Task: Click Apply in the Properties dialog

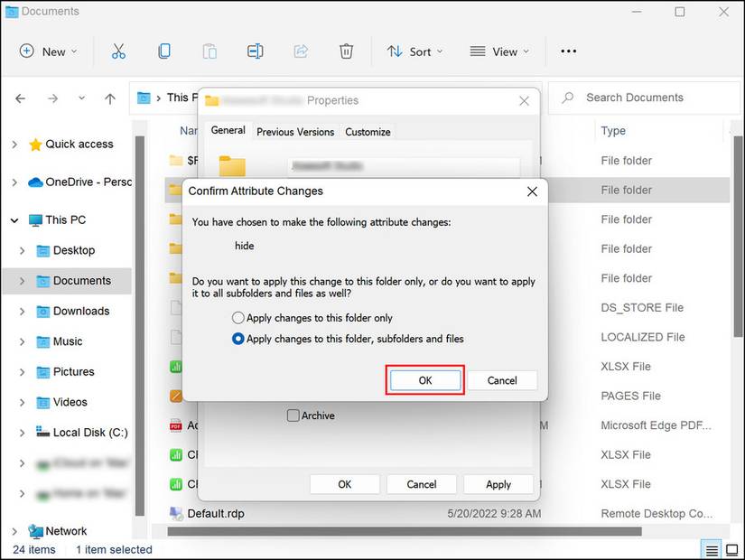Action: coord(498,484)
